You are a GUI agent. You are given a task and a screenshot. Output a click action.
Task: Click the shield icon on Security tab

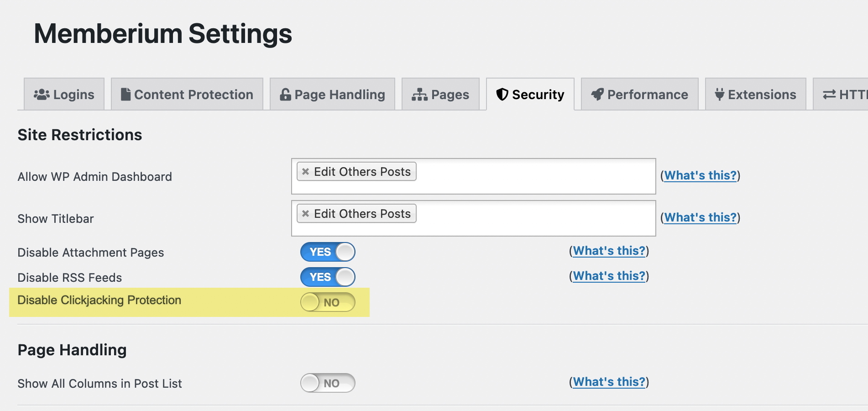click(502, 94)
